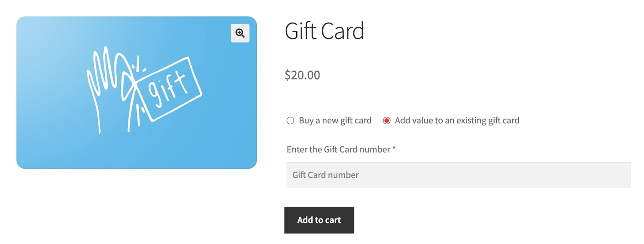
Task: Click the $20.00 price text
Action: (302, 75)
